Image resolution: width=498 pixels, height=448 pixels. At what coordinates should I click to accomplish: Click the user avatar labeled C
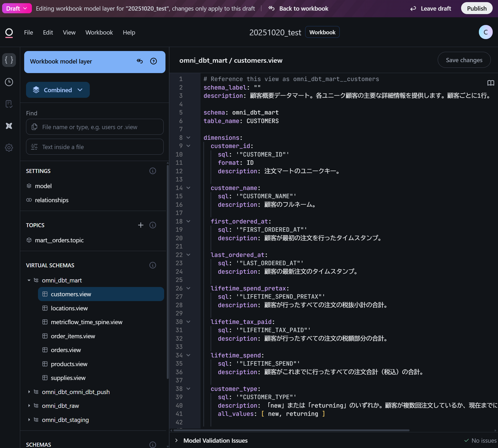[x=486, y=32]
